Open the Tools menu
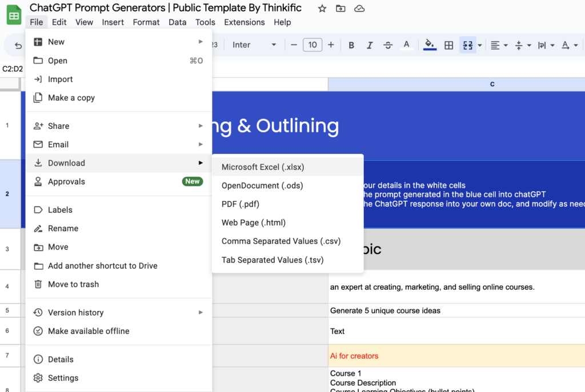Image resolution: width=585 pixels, height=392 pixels. [205, 22]
